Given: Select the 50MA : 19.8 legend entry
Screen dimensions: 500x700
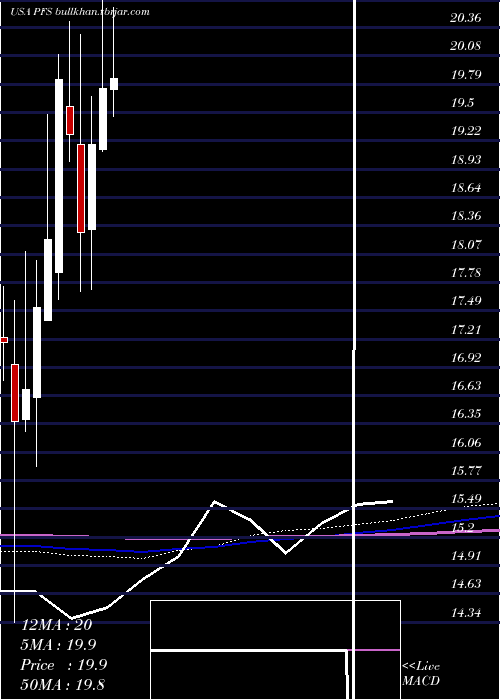Looking at the screenshot, I should tap(62, 684).
